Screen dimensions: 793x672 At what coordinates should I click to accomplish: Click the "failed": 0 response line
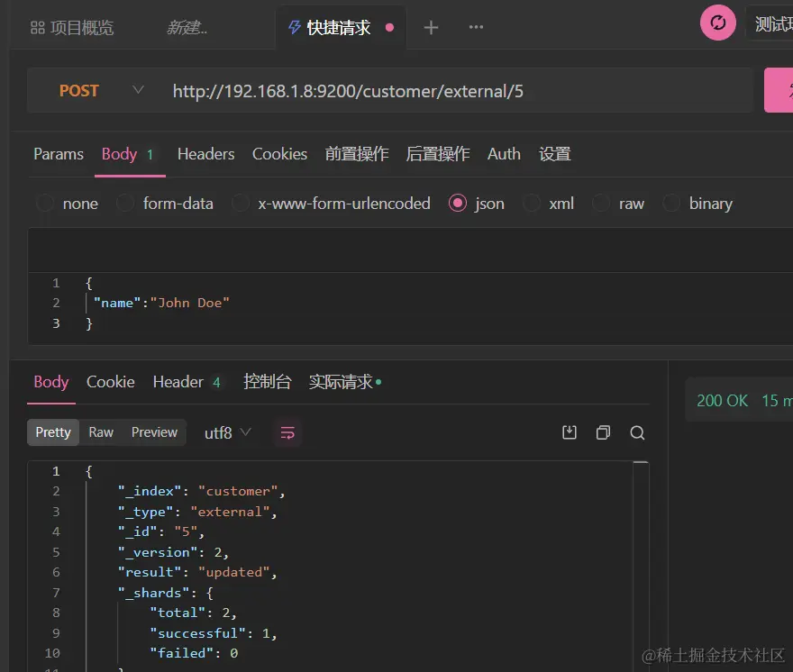pos(194,653)
